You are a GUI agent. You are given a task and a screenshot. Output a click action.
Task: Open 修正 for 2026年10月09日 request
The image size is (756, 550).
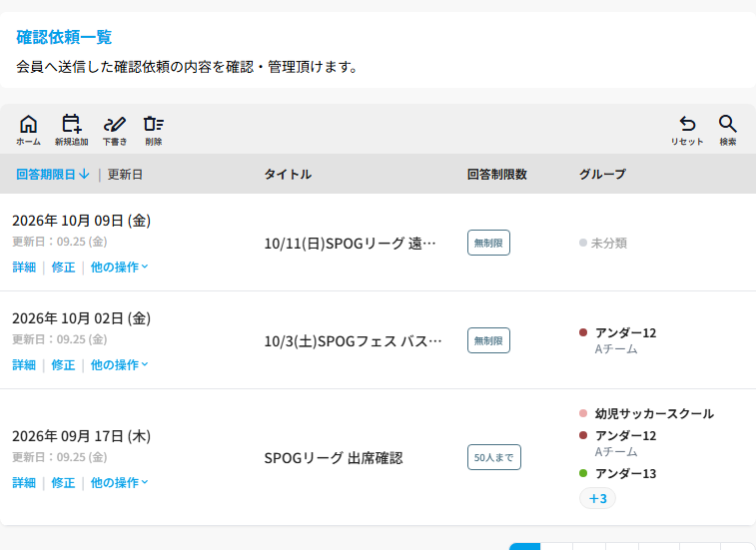[63, 268]
